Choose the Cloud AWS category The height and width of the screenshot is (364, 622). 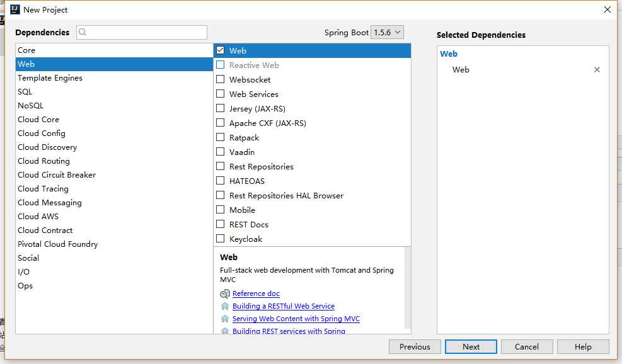(114, 217)
